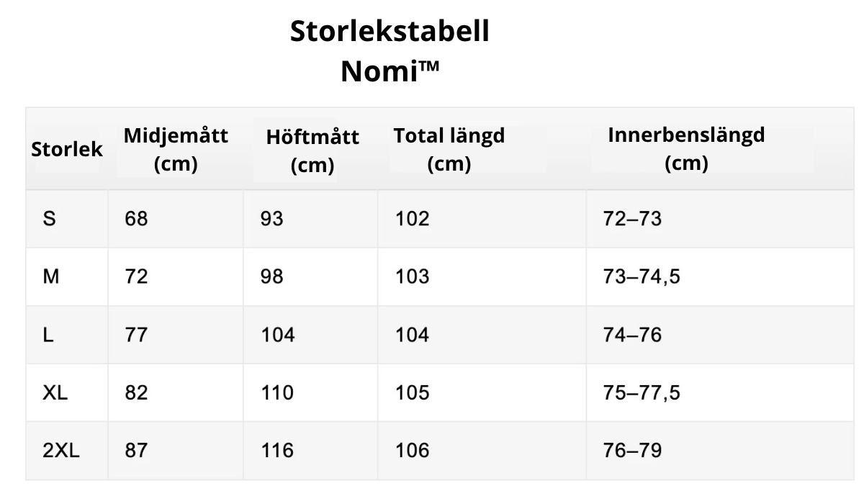This screenshot has height=504, width=864.
Task: Select inseam value 76–79
Action: 633,451
